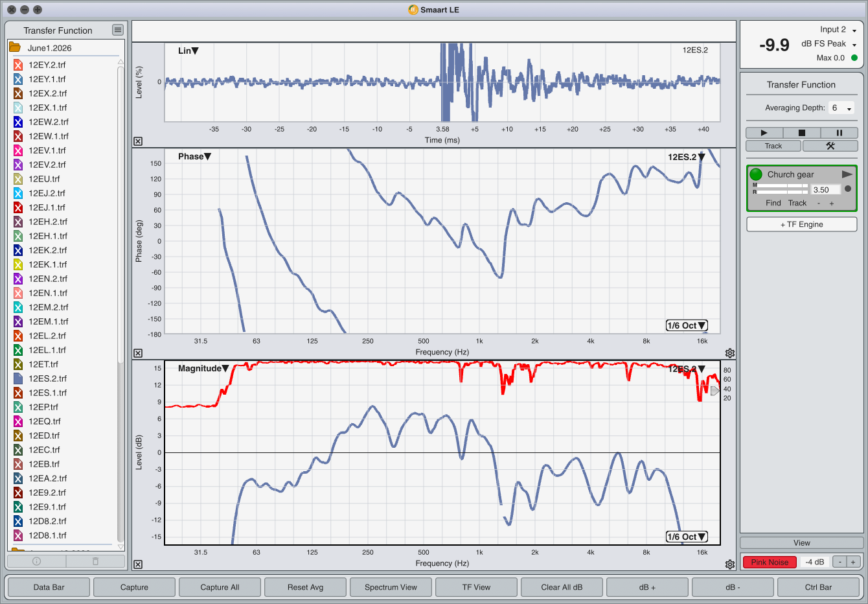Open magnitude plot gear settings
This screenshot has width=868, height=604.
click(x=730, y=564)
